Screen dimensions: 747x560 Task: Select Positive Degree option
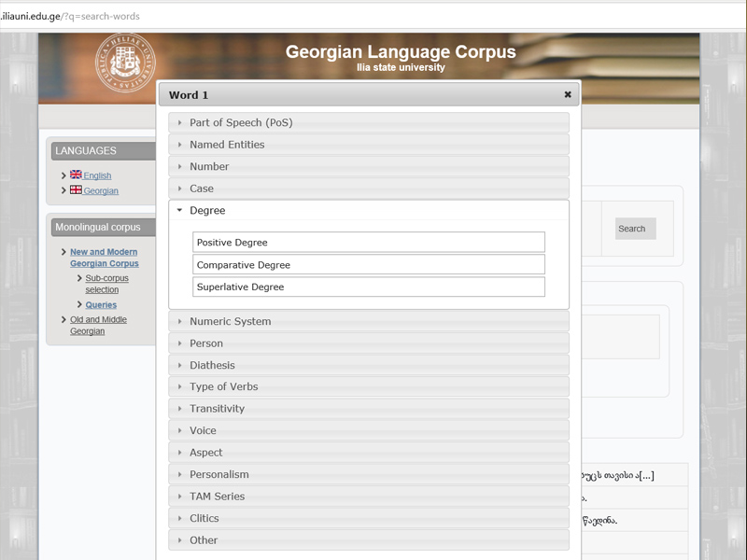tap(369, 242)
